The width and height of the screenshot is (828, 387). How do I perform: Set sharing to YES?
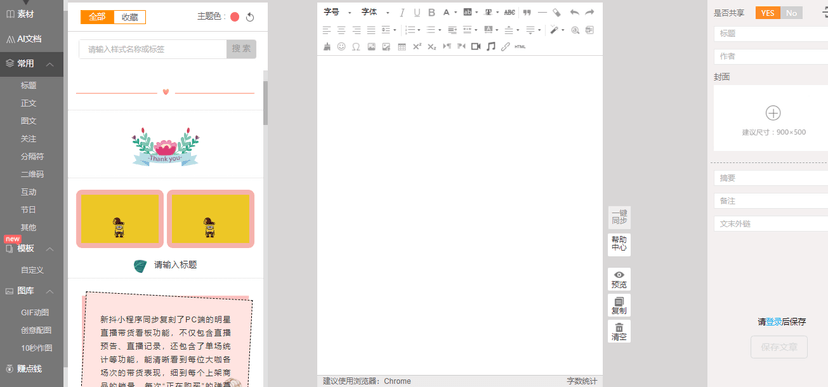[x=768, y=13]
